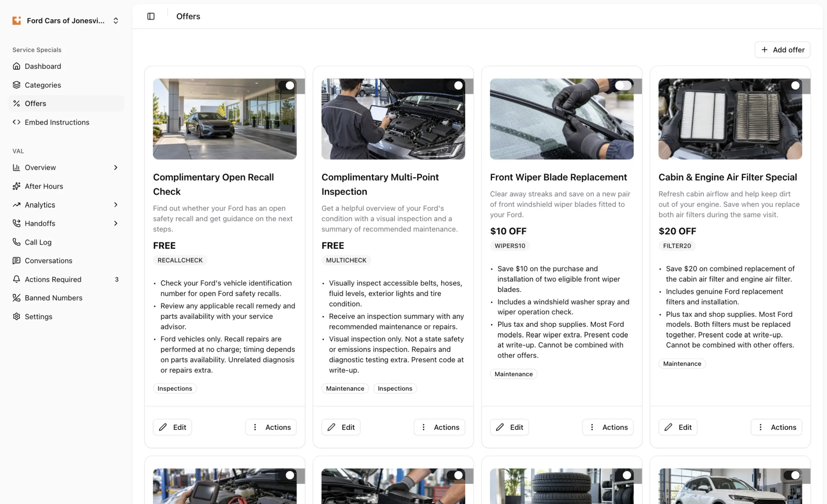
Task: Click the Banned Numbers blocked-phone icon
Action: click(x=17, y=298)
